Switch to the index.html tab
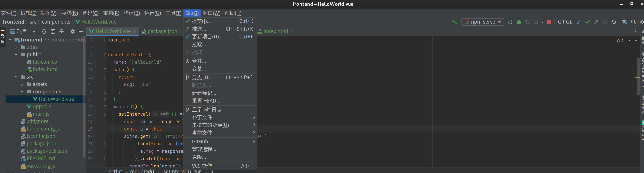This screenshot has width=644, height=173. click(276, 31)
